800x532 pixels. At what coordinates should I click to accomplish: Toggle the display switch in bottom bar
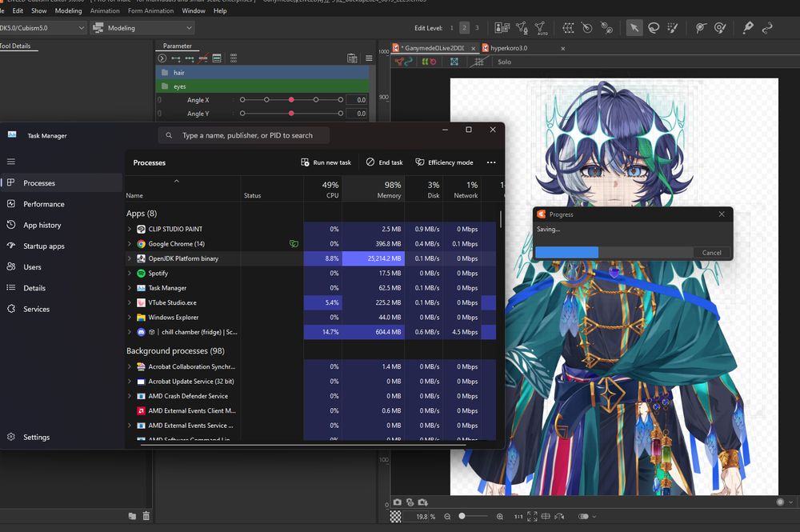[x=584, y=517]
